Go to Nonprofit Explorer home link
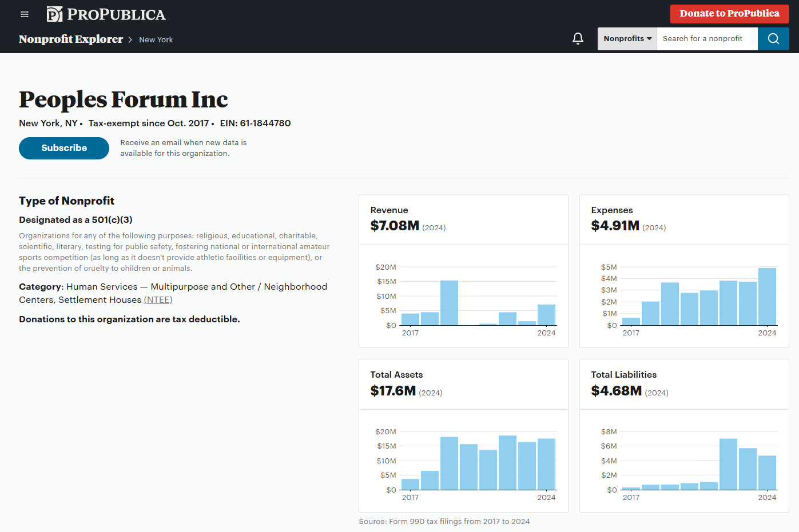Viewport: 799px width, 532px height. [x=71, y=39]
